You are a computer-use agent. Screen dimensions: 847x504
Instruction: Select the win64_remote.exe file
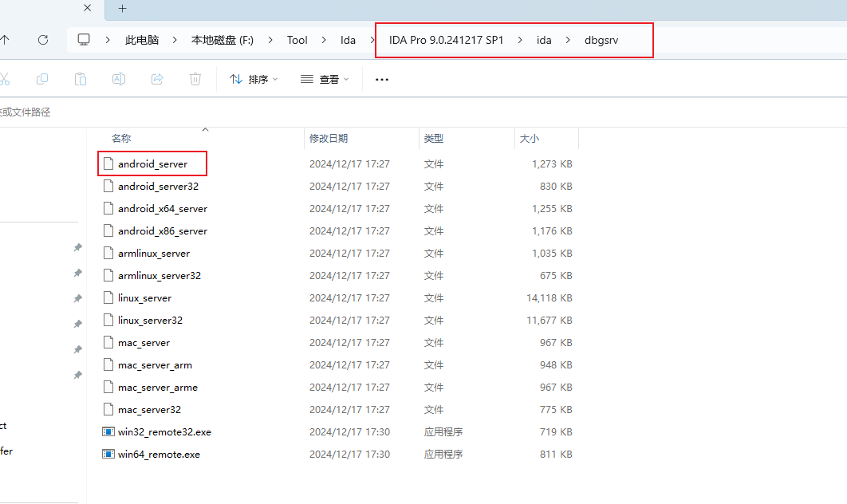point(159,454)
